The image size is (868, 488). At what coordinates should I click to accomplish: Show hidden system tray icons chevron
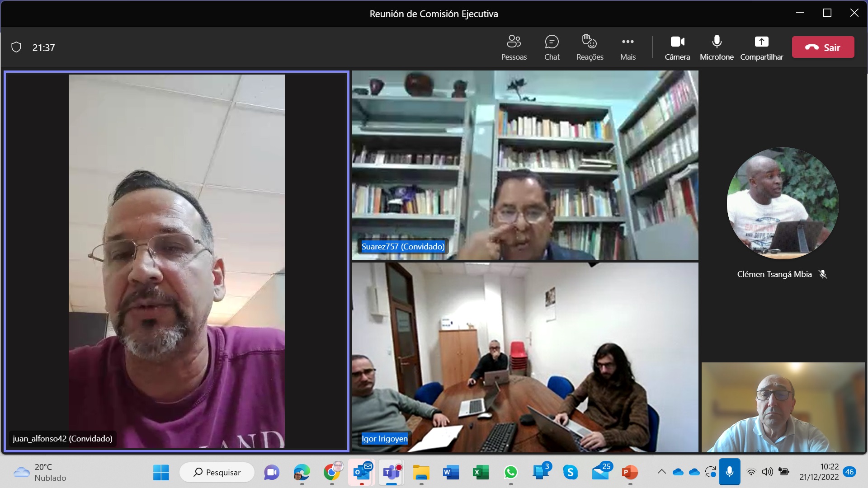661,472
